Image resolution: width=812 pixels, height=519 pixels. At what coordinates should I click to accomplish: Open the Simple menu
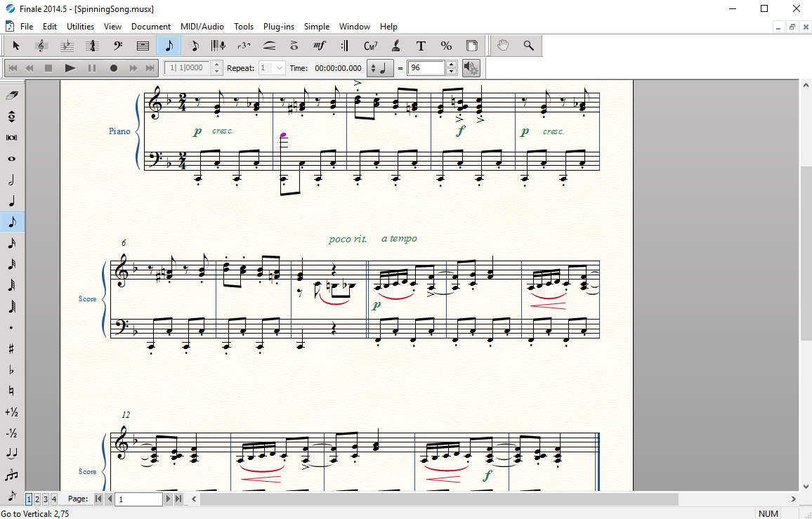pyautogui.click(x=316, y=27)
